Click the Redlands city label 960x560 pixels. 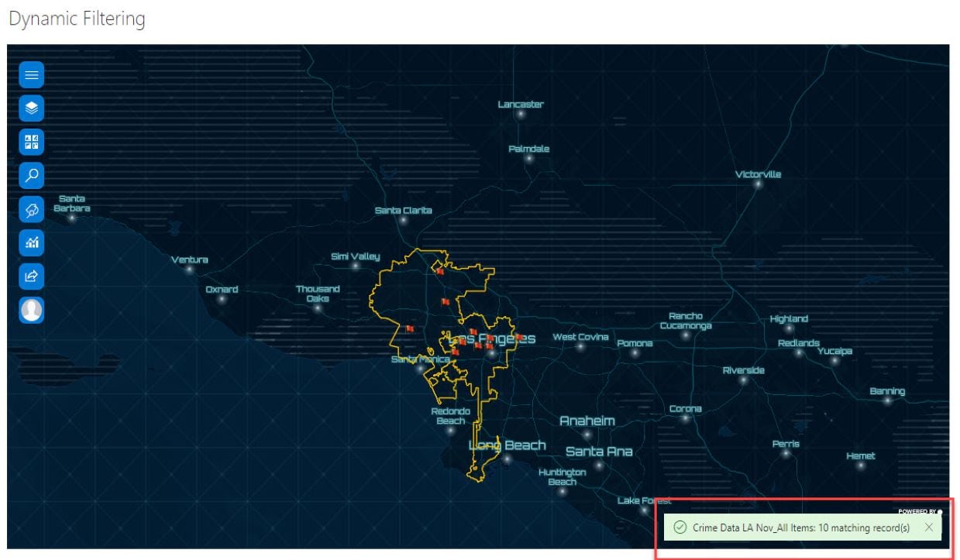click(798, 343)
